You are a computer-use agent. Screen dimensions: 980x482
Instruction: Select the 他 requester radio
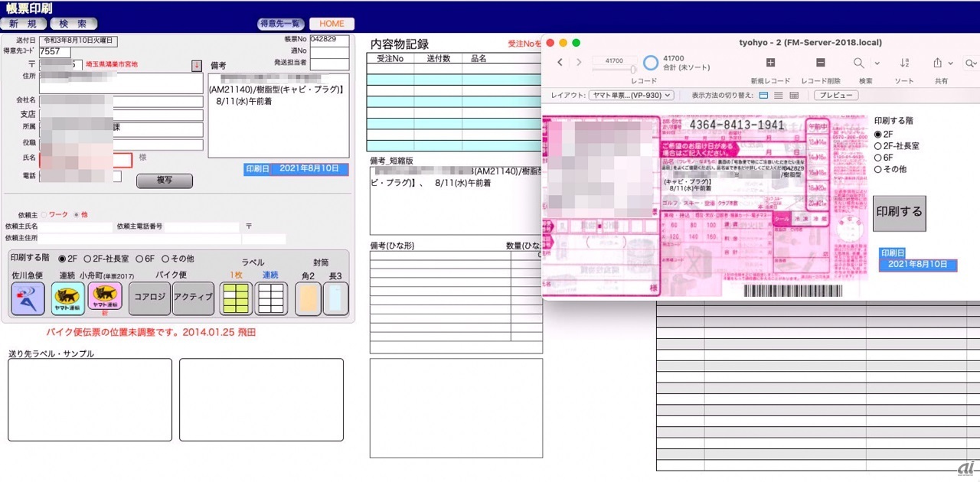click(75, 215)
